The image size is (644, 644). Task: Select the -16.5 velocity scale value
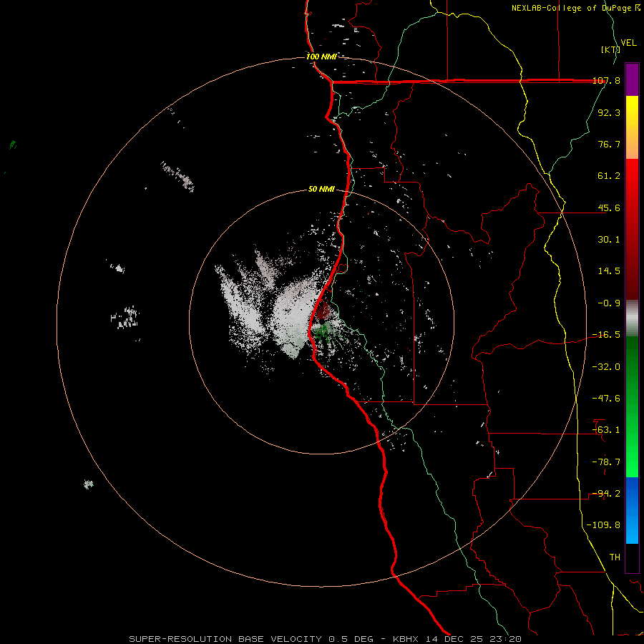click(x=606, y=335)
